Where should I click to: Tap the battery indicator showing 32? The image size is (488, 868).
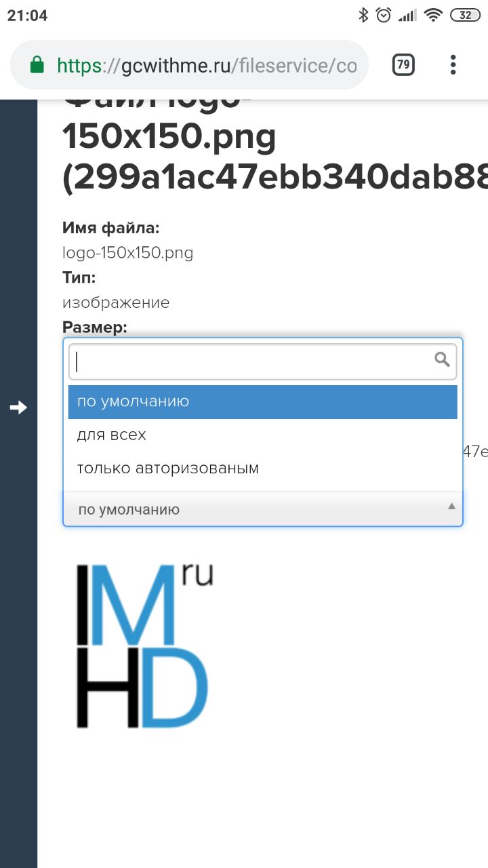pyautogui.click(x=465, y=15)
